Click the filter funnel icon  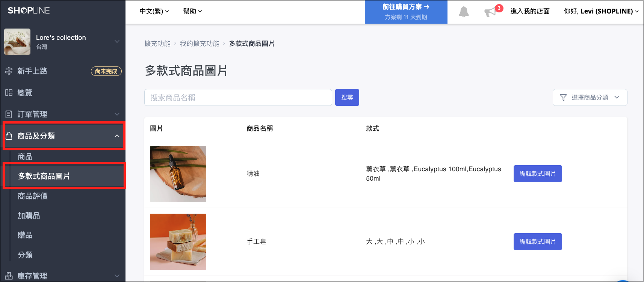[563, 98]
